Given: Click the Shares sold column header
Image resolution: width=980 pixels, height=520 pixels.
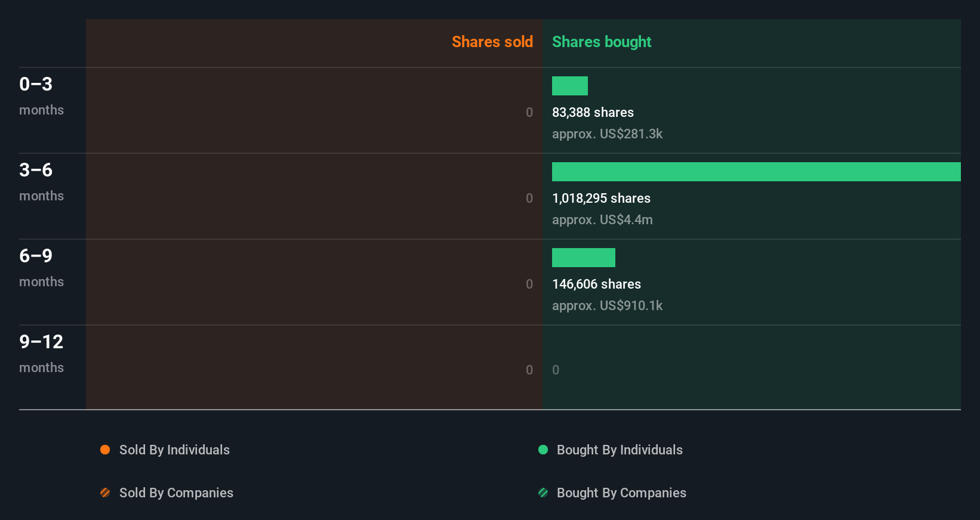Looking at the screenshot, I should (492, 42).
